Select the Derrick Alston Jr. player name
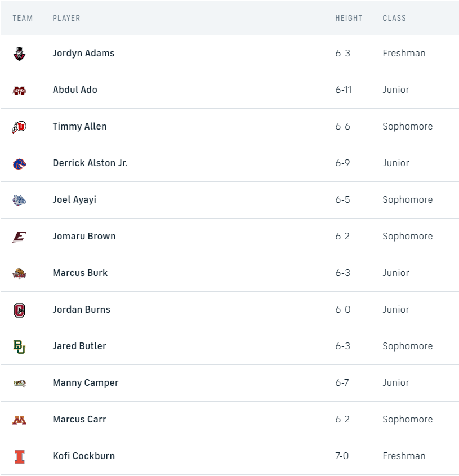Screen dimensions: 459x476 click(90, 163)
